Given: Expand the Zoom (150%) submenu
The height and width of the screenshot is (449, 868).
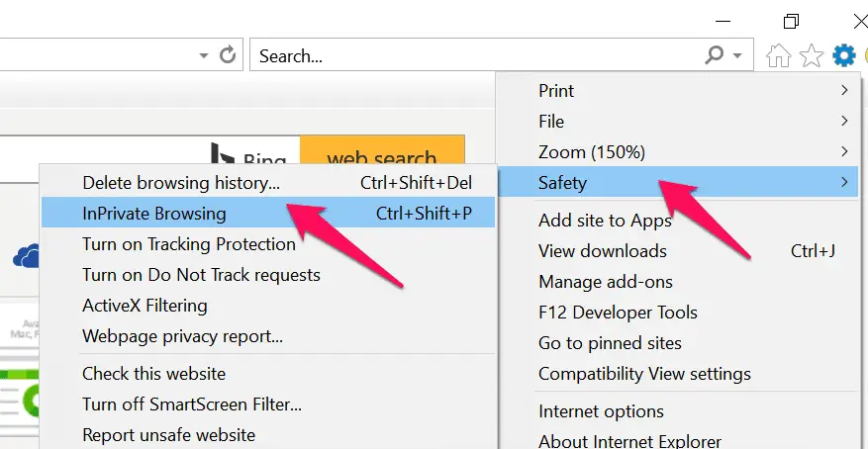Looking at the screenshot, I should tap(678, 151).
